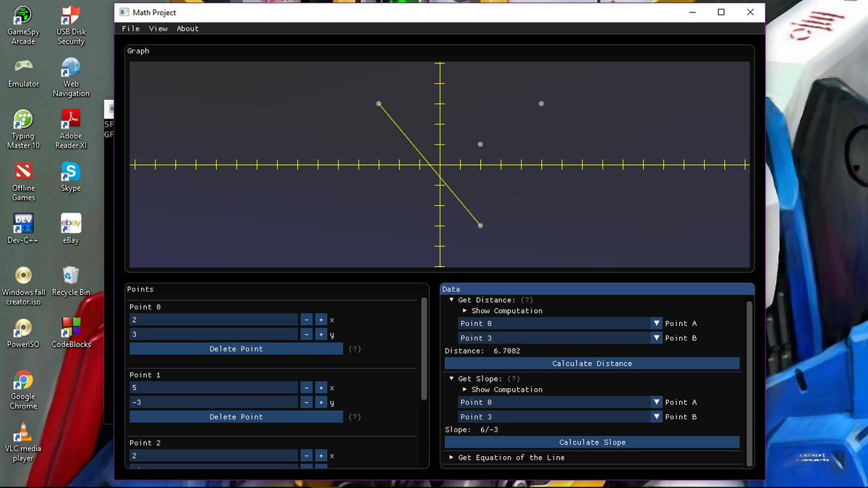Open the View menu

tap(158, 29)
